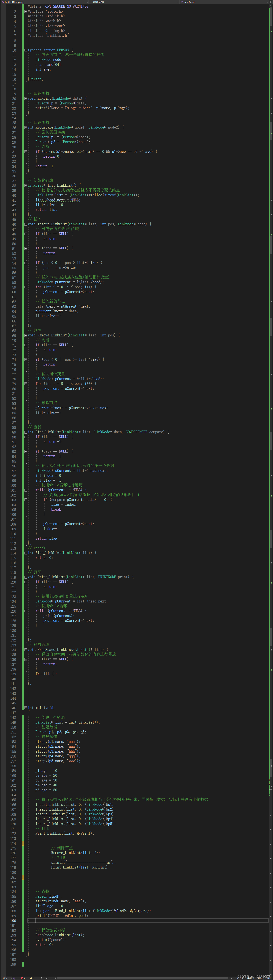Click the split editor icon at top right
Viewport: 273px width, 980px height.
click(x=271, y=2)
